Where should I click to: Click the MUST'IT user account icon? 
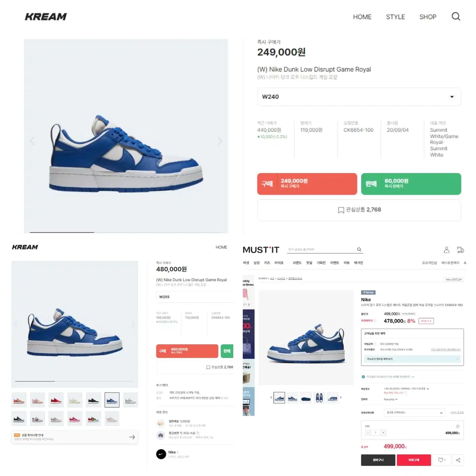(x=447, y=250)
